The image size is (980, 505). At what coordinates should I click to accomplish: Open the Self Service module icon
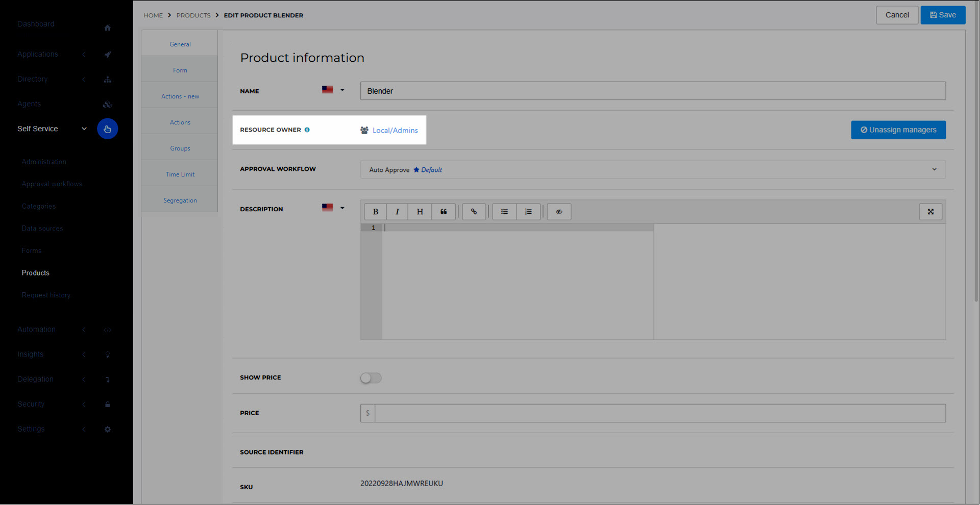point(107,129)
